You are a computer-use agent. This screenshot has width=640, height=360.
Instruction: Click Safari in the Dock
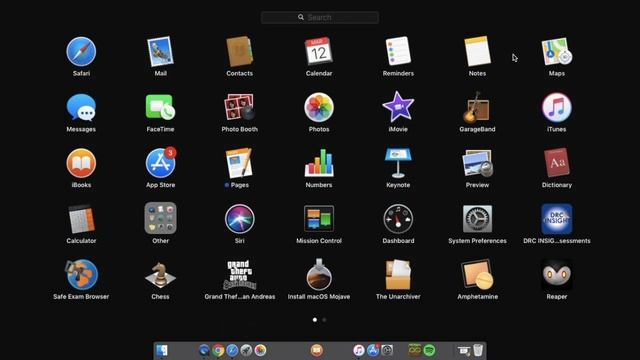tap(232, 350)
